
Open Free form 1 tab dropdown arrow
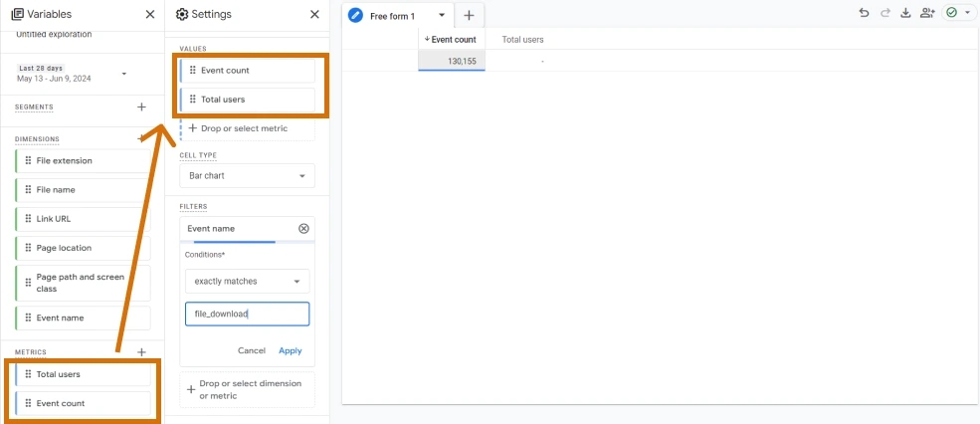click(442, 15)
